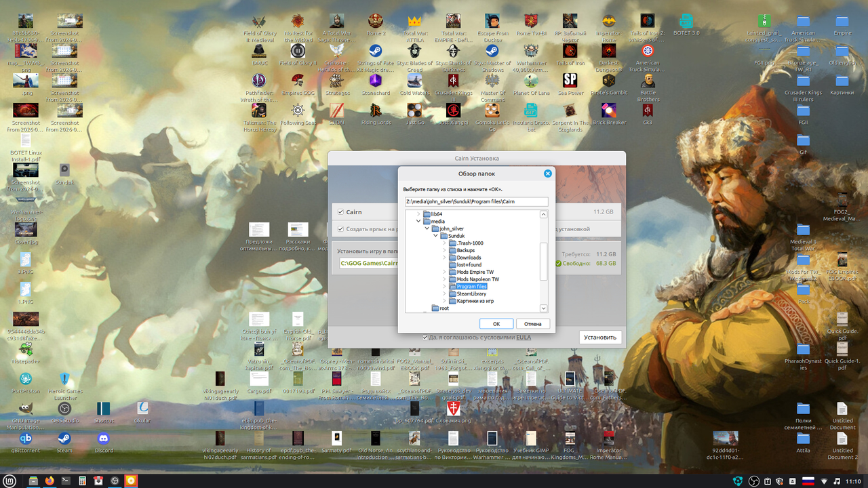Expand the SteamLibrary folder node
This screenshot has height=488, width=868.
(x=444, y=293)
